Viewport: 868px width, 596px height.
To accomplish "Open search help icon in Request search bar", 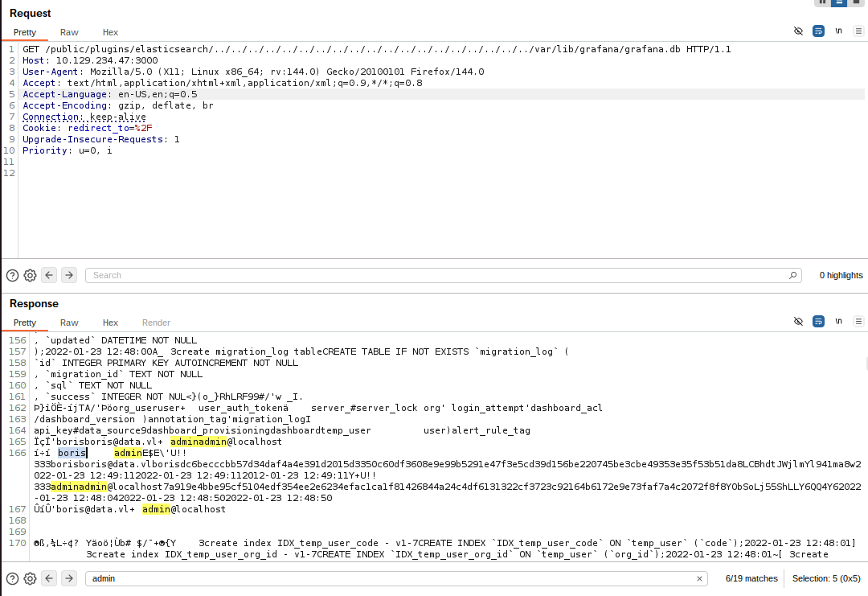I will click(12, 275).
